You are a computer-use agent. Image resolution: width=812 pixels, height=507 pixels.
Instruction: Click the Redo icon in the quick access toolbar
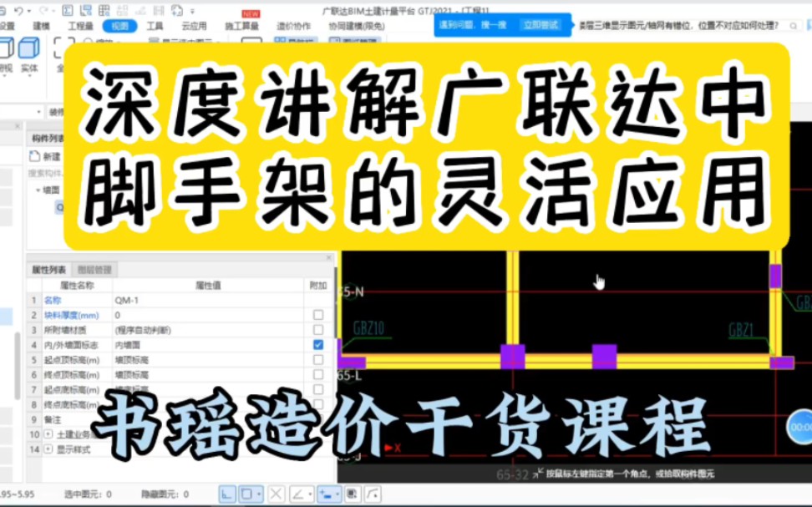[42, 9]
